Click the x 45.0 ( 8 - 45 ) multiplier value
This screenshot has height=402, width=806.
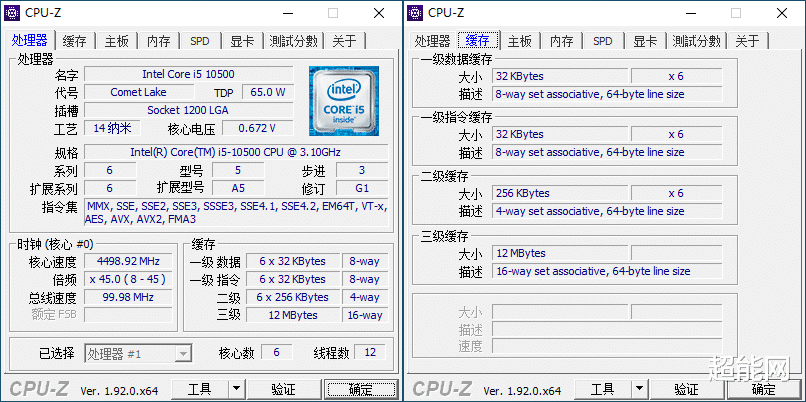[x=128, y=279]
